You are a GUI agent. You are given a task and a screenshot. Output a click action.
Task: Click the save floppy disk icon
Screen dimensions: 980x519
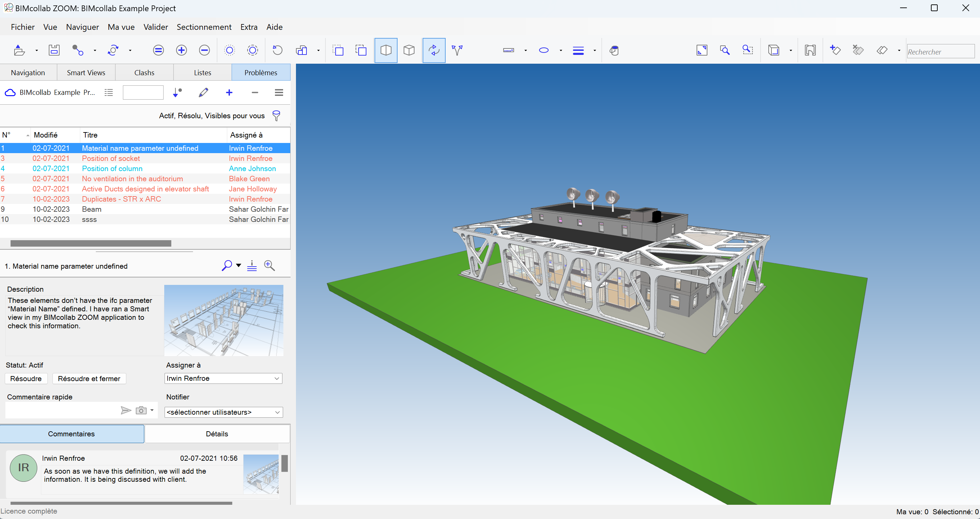(x=54, y=50)
